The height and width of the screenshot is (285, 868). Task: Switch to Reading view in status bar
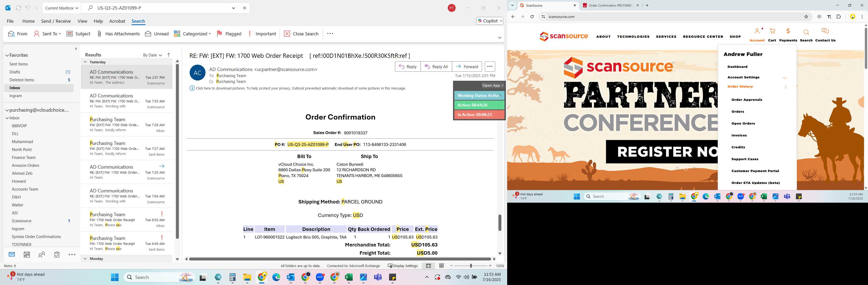441,266
